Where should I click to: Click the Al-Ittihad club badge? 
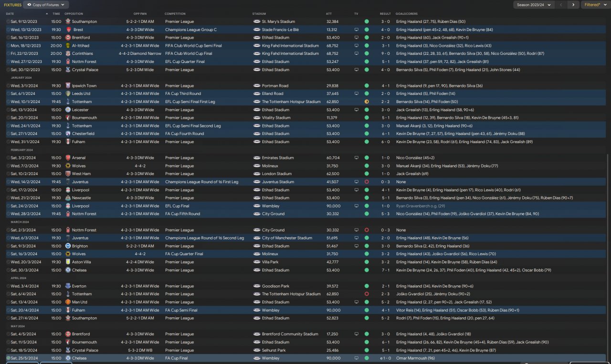coord(68,46)
